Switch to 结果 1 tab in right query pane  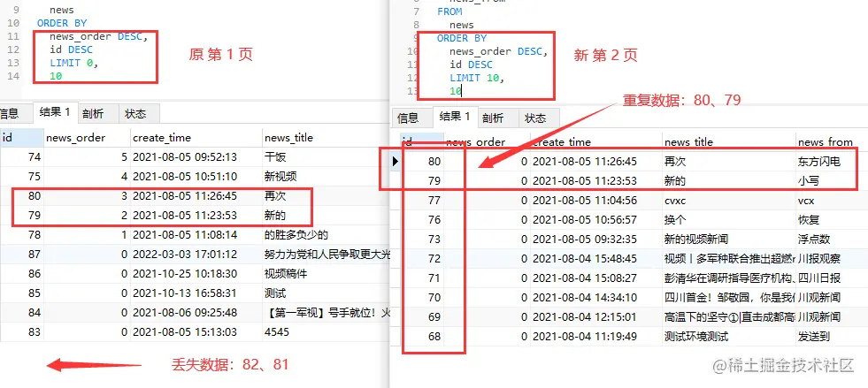pos(455,117)
